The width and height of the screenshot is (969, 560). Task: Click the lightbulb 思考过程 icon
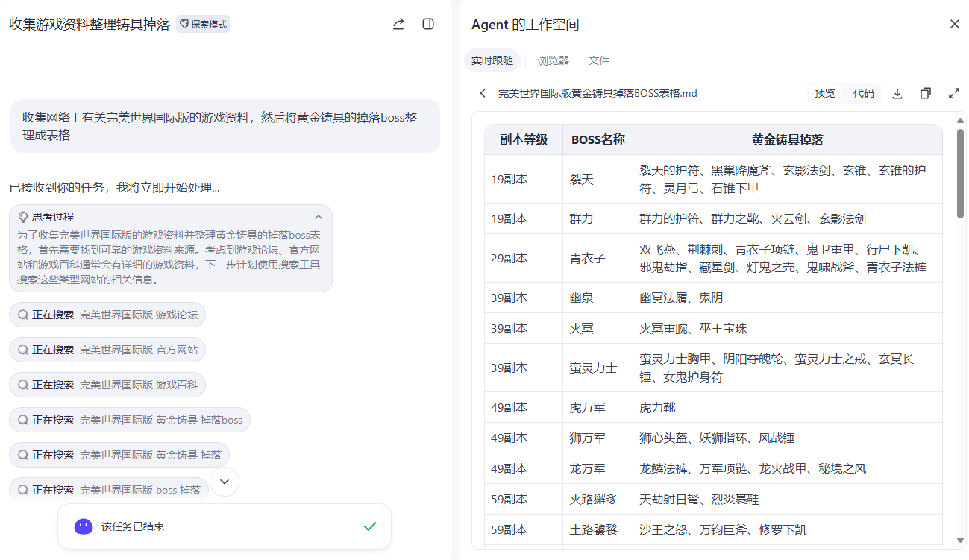coord(23,217)
